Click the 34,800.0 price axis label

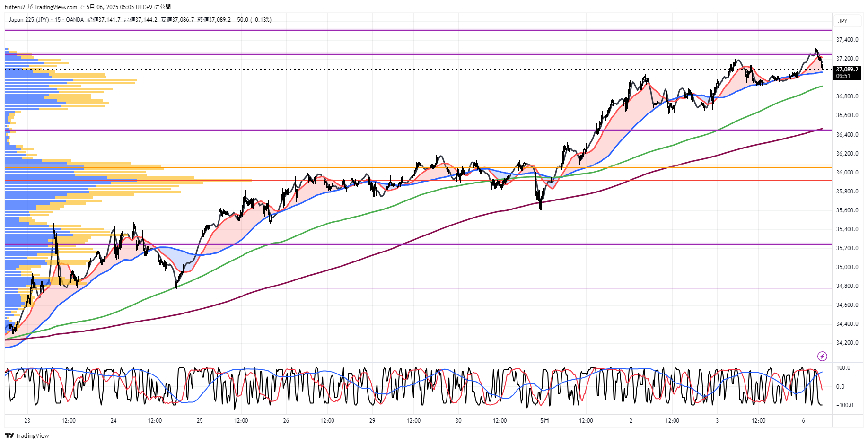point(847,286)
